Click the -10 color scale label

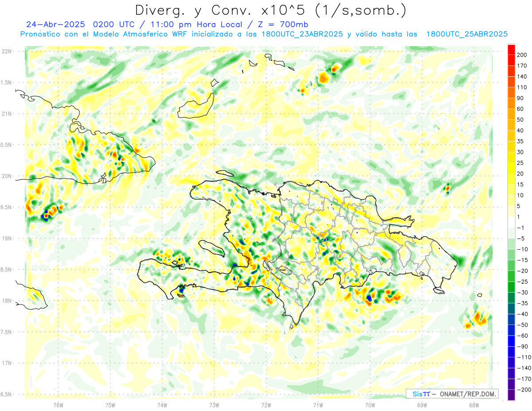tap(522, 249)
